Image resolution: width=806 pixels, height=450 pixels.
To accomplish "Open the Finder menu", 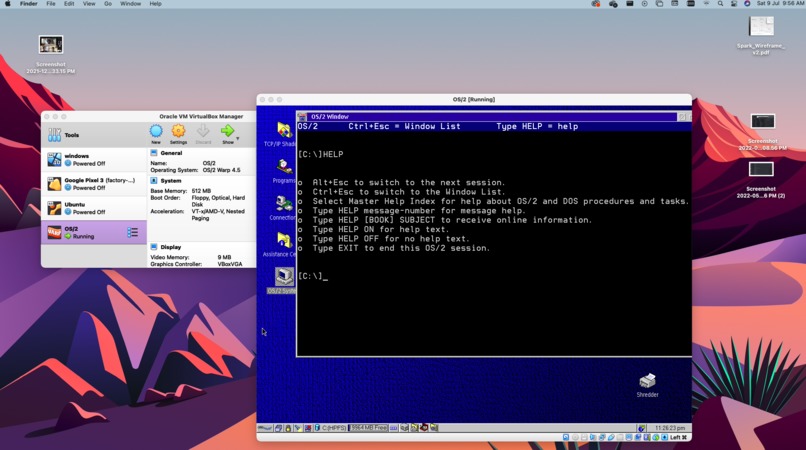I will [x=29, y=4].
